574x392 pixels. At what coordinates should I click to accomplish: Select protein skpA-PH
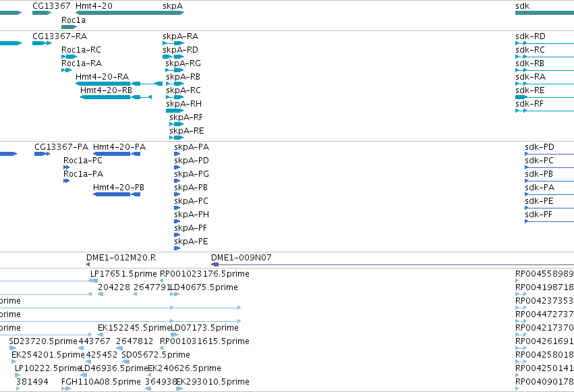[x=192, y=215]
